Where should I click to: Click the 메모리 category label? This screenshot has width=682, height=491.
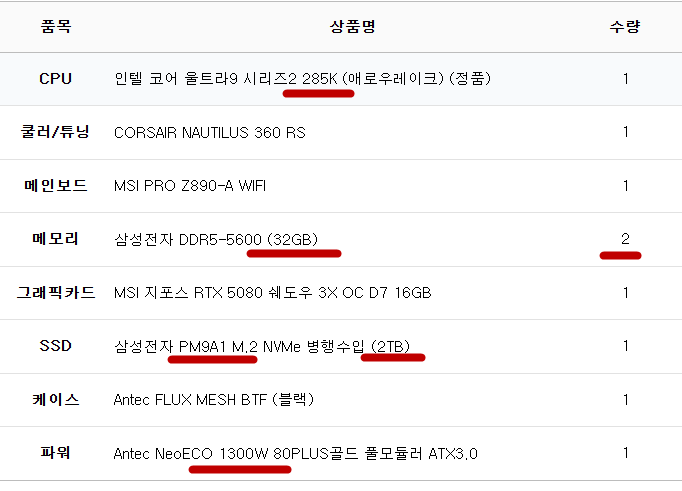click(56, 239)
